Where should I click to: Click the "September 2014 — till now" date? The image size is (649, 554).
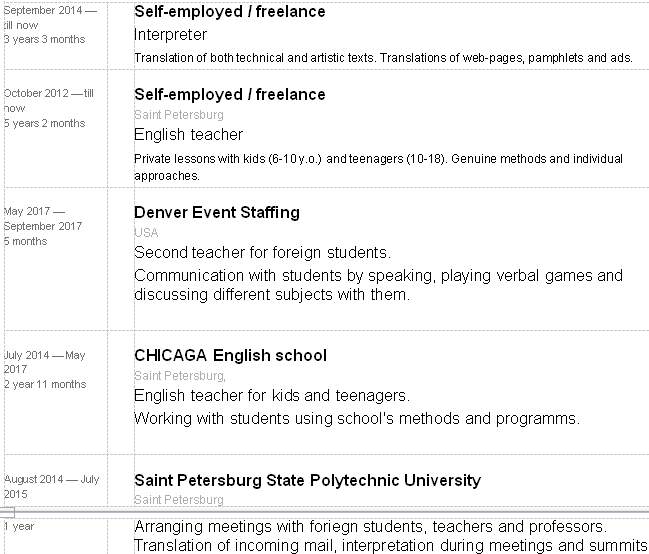click(50, 18)
